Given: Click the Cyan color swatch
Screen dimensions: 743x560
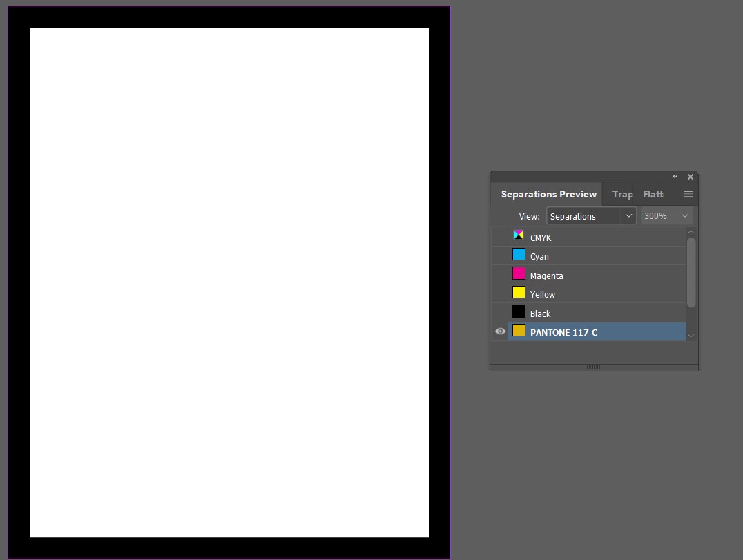Looking at the screenshot, I should (519, 255).
